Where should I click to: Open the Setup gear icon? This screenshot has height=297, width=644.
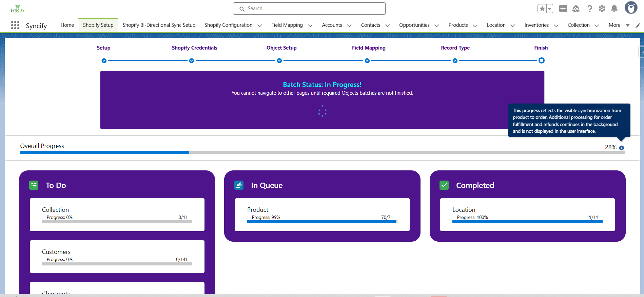pyautogui.click(x=602, y=8)
